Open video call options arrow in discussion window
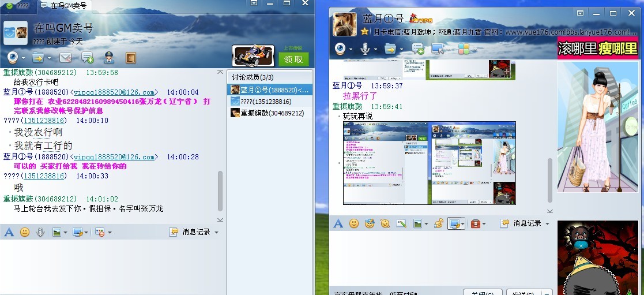 point(24,58)
